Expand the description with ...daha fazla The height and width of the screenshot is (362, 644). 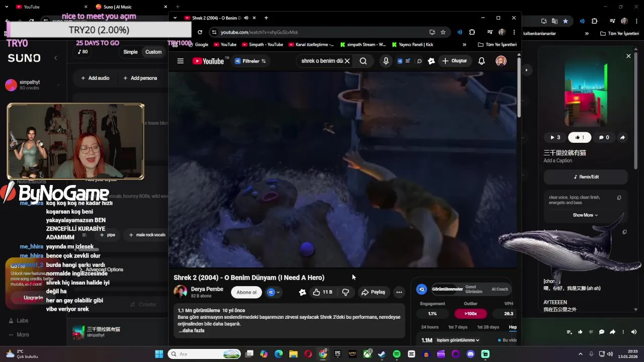191,330
